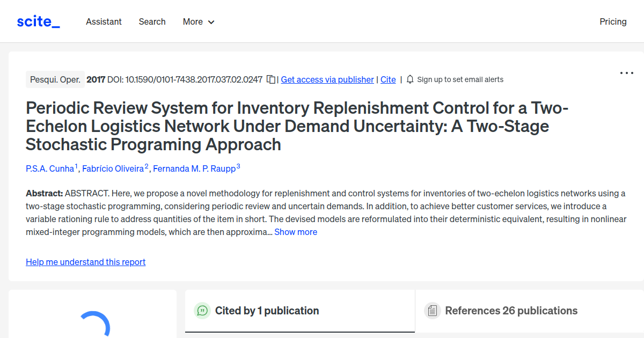The height and width of the screenshot is (338, 644).
Task: View the Pricing page
Action: [x=613, y=21]
